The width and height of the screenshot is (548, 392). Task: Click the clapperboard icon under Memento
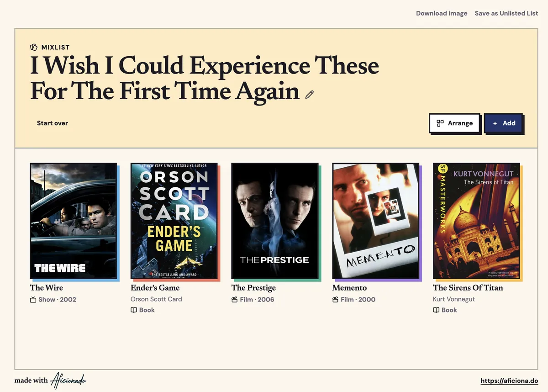pyautogui.click(x=335, y=300)
